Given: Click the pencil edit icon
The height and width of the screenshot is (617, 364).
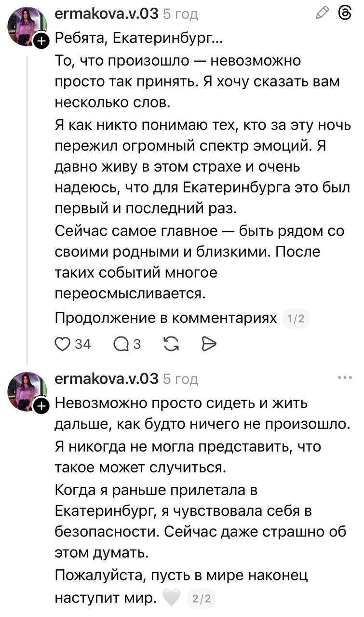Looking at the screenshot, I should click(322, 13).
